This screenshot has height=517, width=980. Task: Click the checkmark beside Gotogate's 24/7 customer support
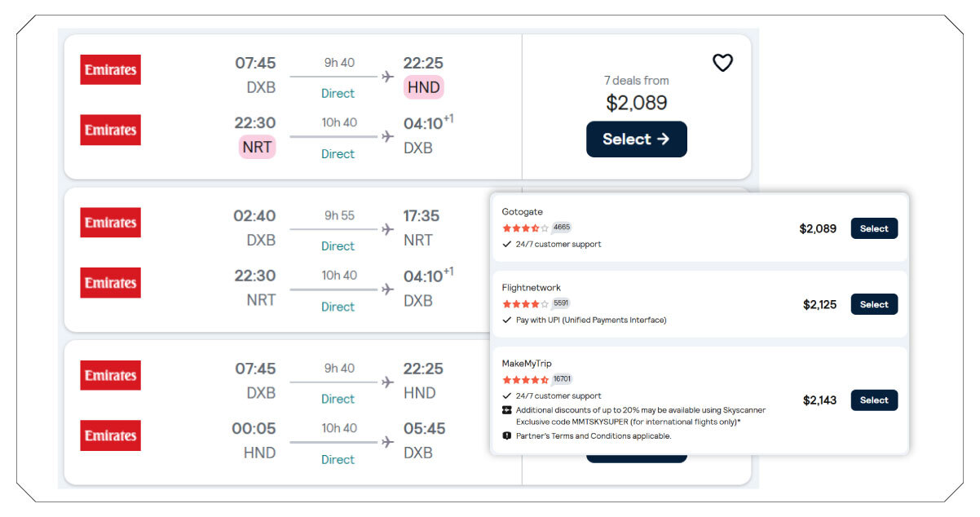pyautogui.click(x=505, y=244)
